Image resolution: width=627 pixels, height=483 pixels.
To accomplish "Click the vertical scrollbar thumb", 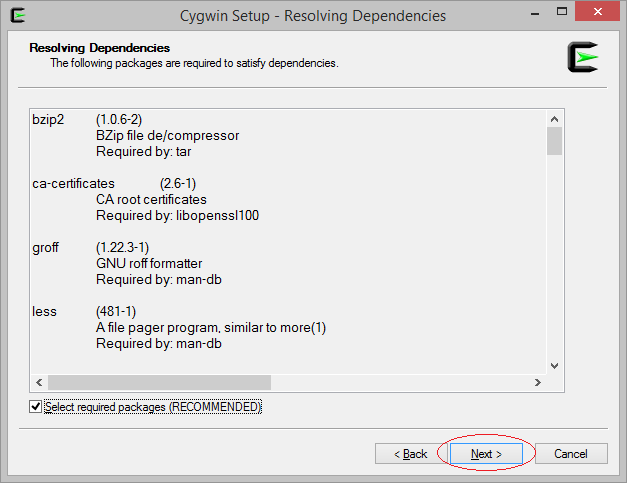I will click(554, 141).
